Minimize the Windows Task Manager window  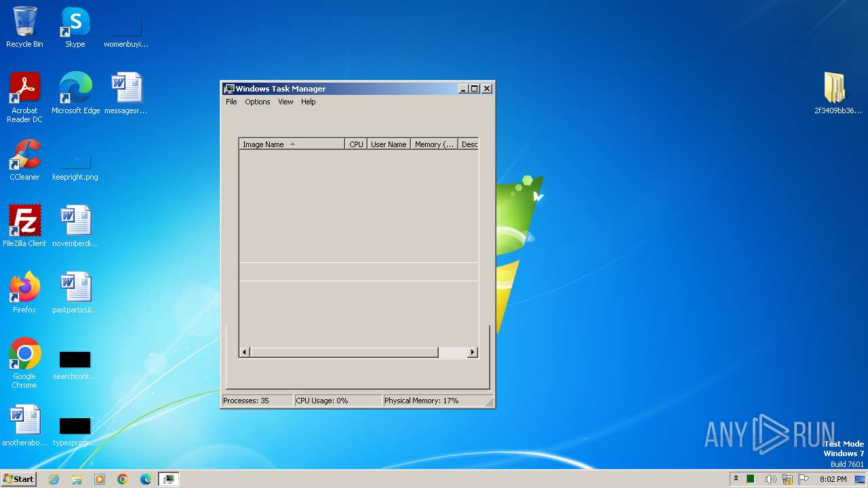click(x=463, y=89)
